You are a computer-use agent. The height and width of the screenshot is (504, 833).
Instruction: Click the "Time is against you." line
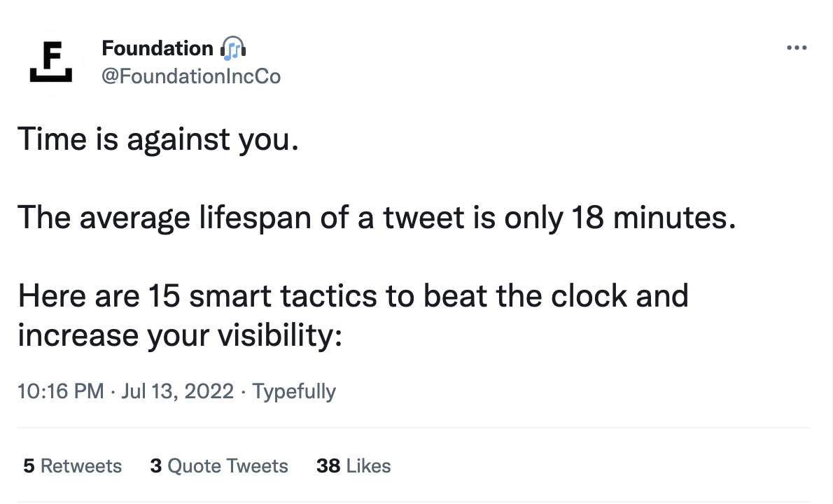point(158,139)
